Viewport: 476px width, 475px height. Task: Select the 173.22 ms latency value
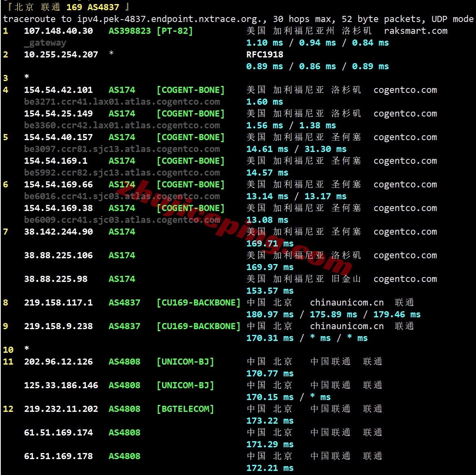point(270,421)
